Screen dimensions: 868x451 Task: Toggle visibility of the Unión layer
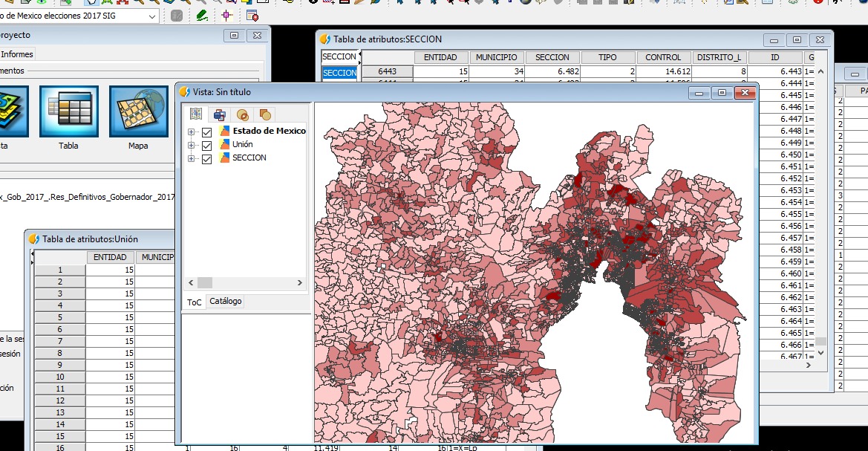click(x=207, y=146)
